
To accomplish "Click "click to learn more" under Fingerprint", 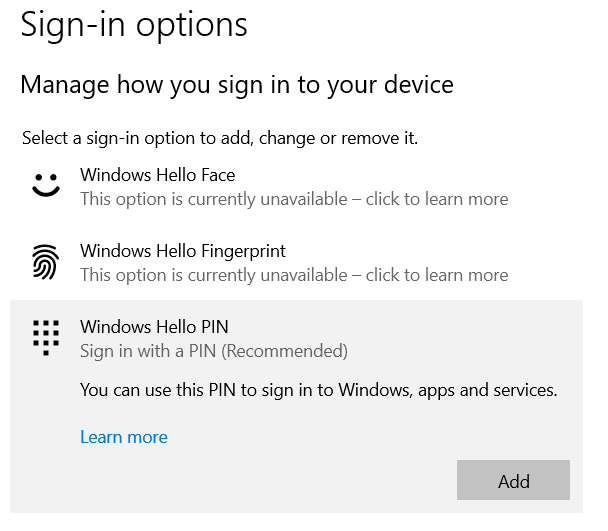I will tap(437, 275).
